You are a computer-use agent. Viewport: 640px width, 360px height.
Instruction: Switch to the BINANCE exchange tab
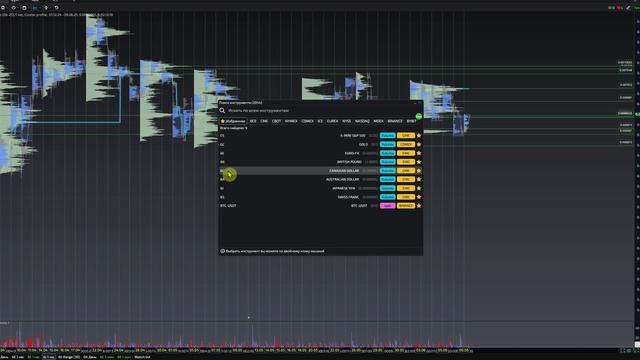395,121
